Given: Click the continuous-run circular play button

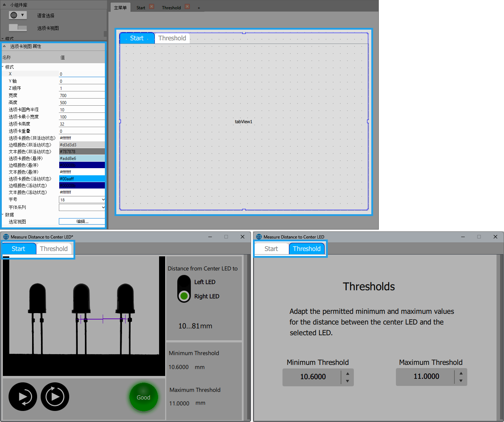Looking at the screenshot, I should [55, 397].
